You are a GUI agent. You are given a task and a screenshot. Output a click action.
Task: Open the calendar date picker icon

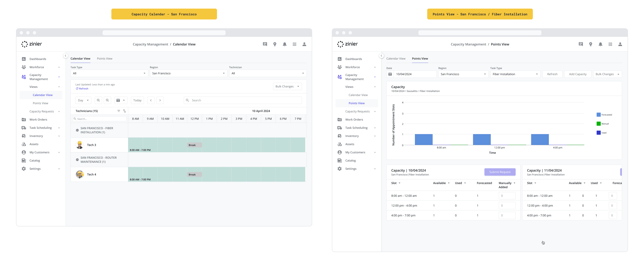121,100
